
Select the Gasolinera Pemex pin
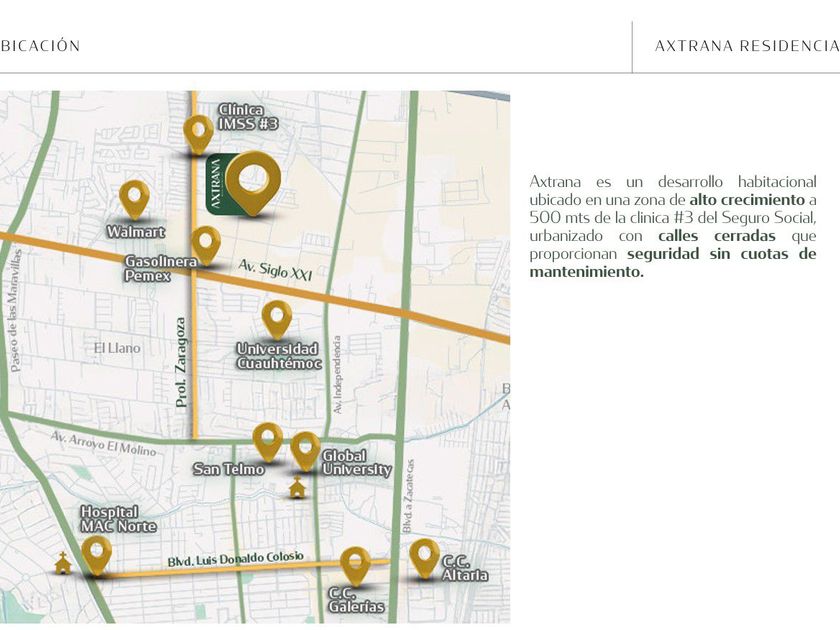(x=206, y=245)
